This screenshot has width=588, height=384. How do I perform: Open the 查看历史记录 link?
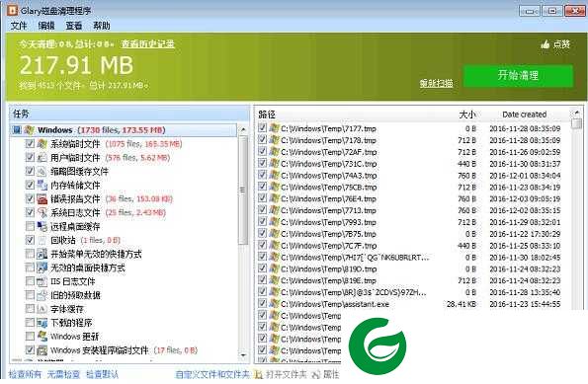pyautogui.click(x=148, y=43)
